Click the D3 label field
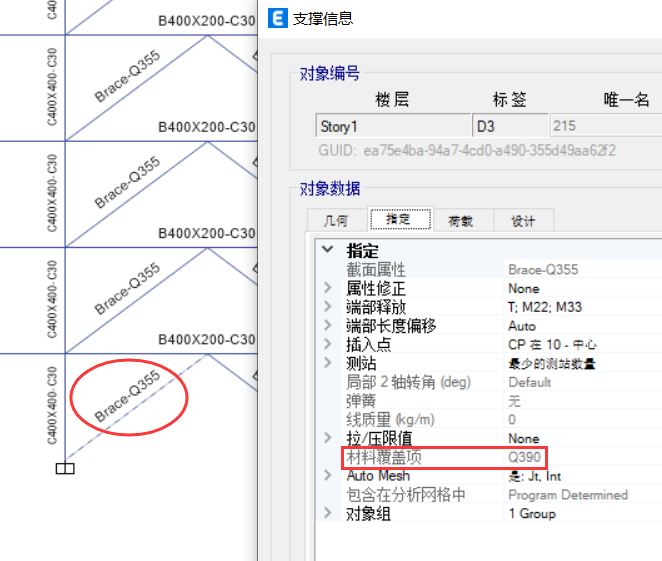 coord(509,127)
